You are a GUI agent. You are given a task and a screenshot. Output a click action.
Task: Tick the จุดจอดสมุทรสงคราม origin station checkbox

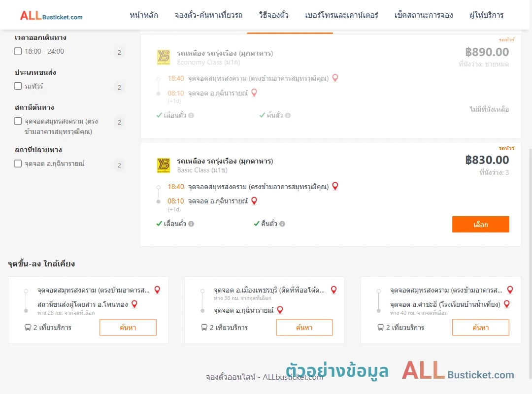click(x=18, y=121)
